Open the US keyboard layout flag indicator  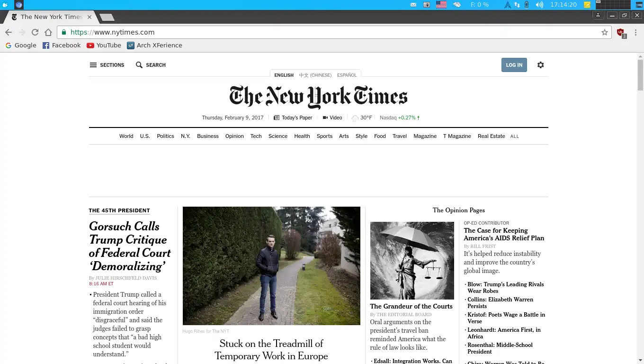click(441, 5)
